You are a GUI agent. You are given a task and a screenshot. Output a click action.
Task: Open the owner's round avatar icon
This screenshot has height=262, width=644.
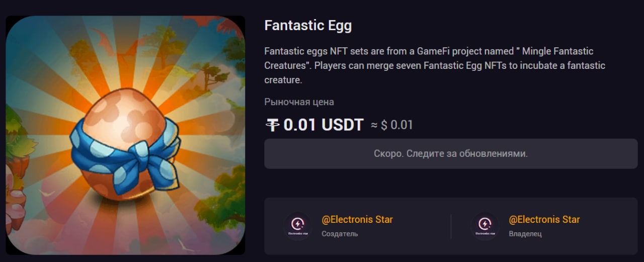pyautogui.click(x=485, y=226)
